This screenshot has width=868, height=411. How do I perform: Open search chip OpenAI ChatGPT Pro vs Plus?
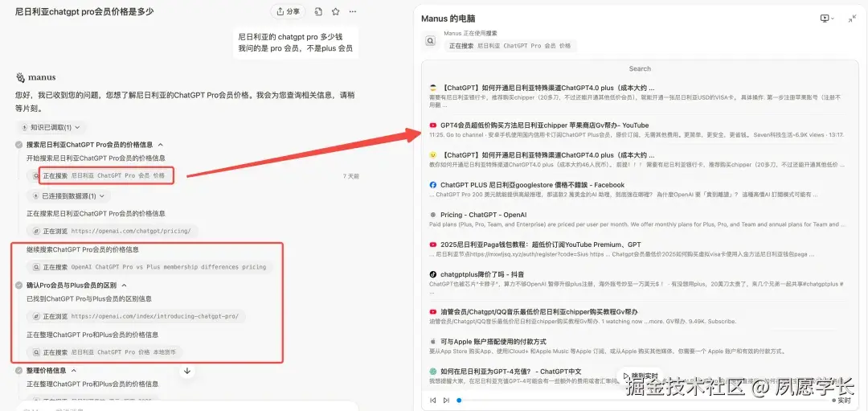pyautogui.click(x=149, y=267)
